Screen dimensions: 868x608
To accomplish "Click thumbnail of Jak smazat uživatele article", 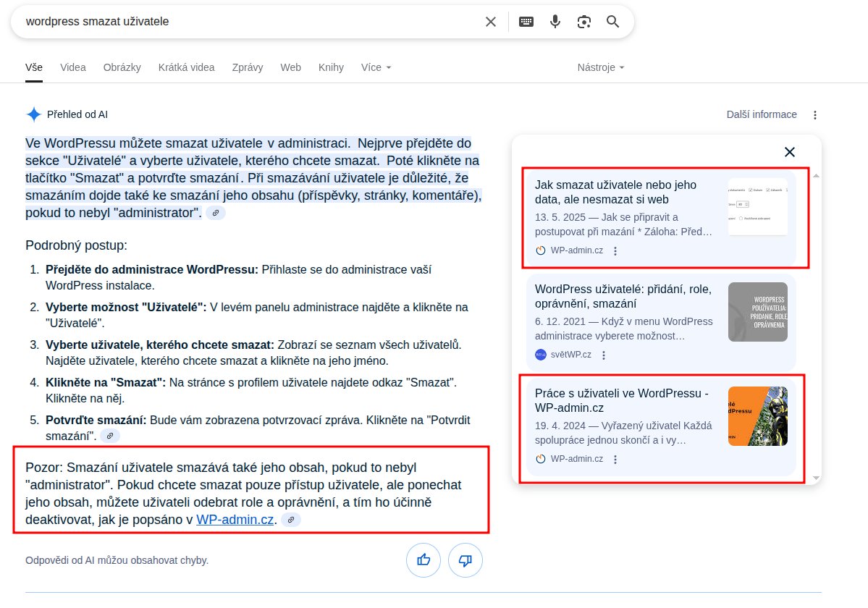I will 757,207.
